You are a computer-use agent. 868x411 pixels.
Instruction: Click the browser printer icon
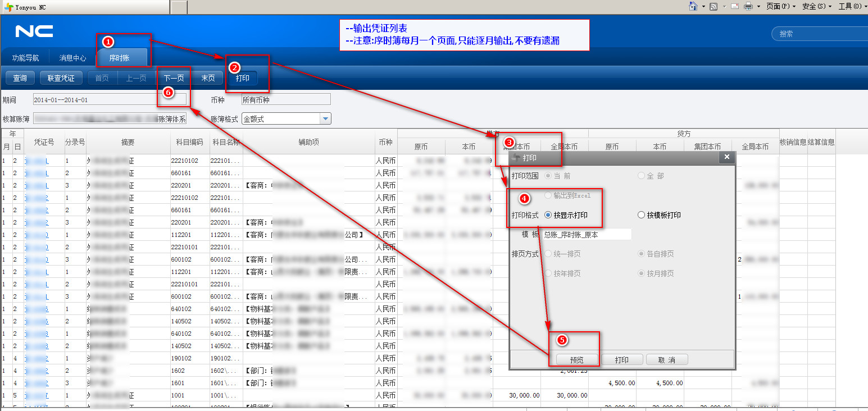748,6
